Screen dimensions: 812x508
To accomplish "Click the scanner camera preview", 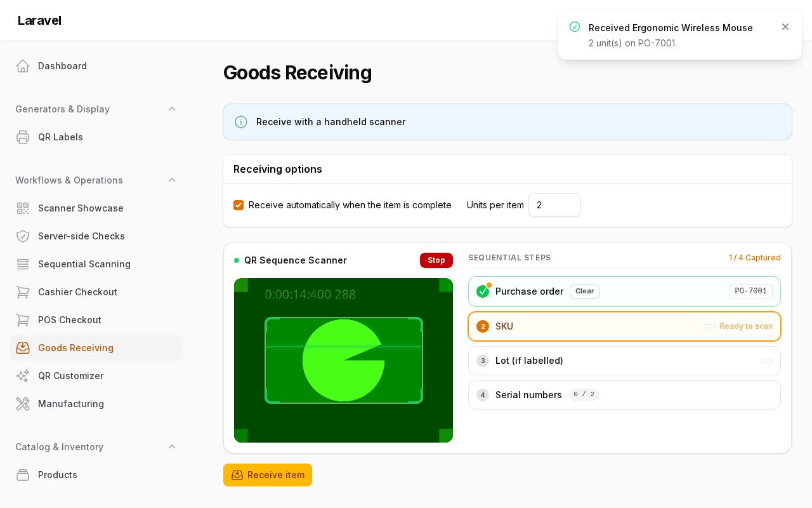I will (x=343, y=361).
